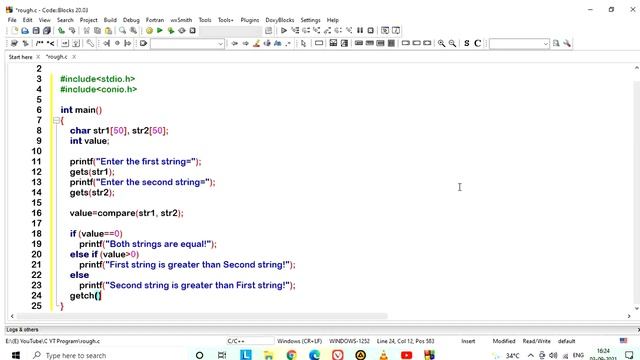Click the Doxygen block comment icon
The height and width of the screenshot is (360, 640).
(40, 43)
